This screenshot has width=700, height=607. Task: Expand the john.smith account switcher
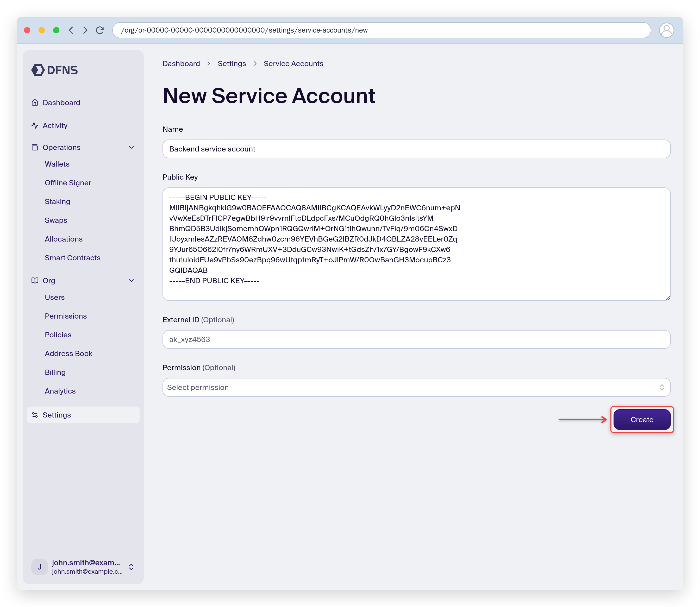pos(131,567)
